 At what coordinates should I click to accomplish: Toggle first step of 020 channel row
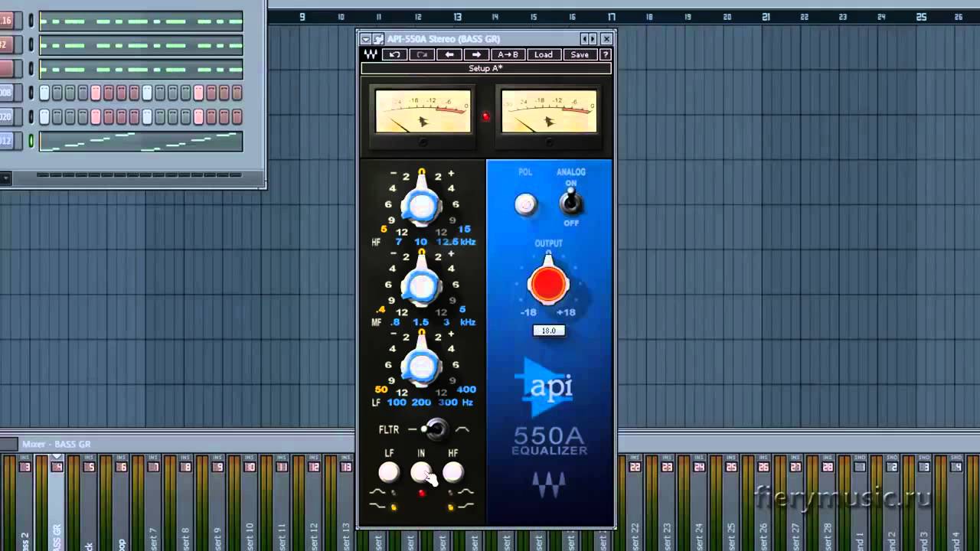pyautogui.click(x=44, y=117)
